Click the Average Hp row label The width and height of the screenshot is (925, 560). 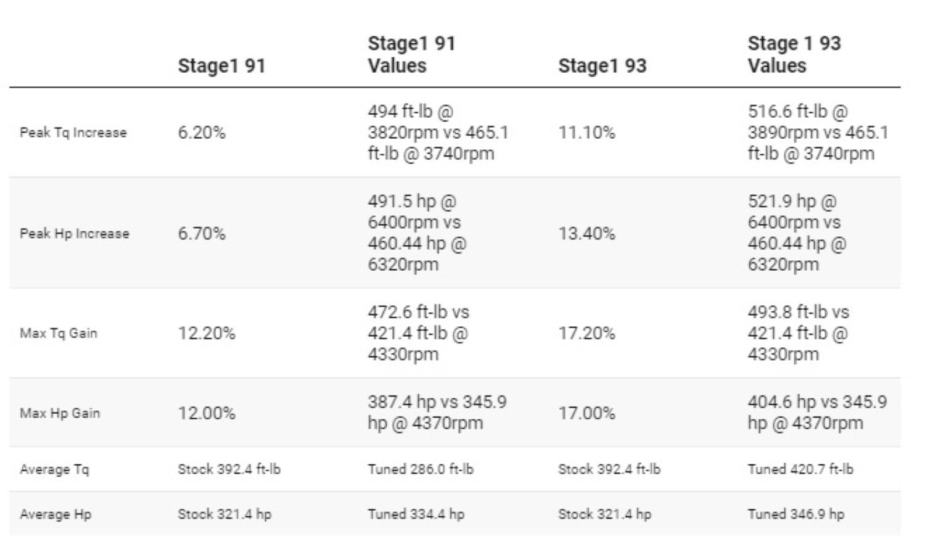(55, 514)
